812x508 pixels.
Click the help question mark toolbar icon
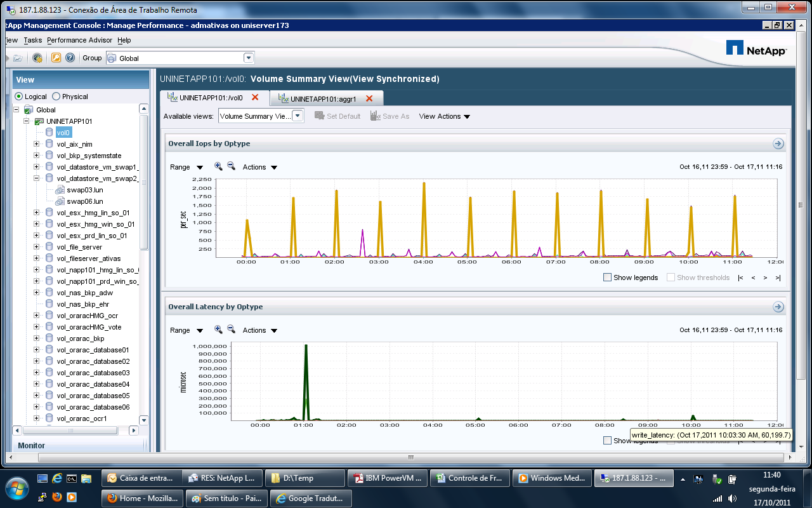click(x=70, y=58)
